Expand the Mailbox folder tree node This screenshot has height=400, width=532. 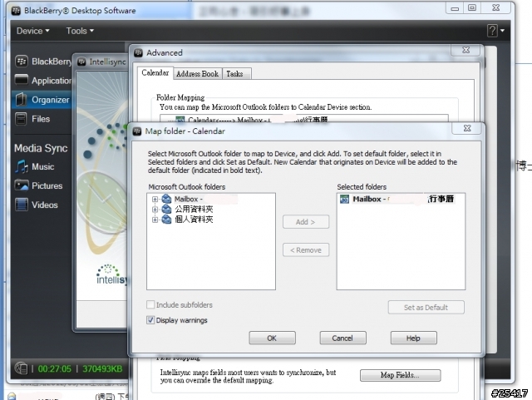(155, 200)
